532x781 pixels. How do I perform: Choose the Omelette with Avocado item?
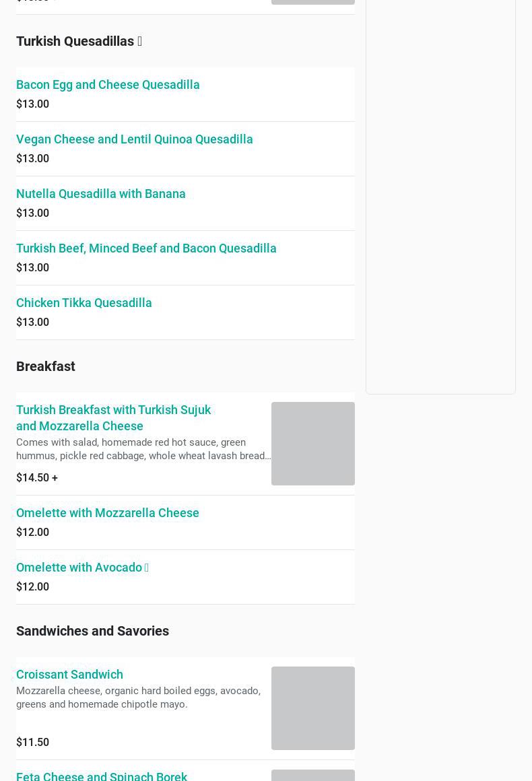tap(79, 568)
